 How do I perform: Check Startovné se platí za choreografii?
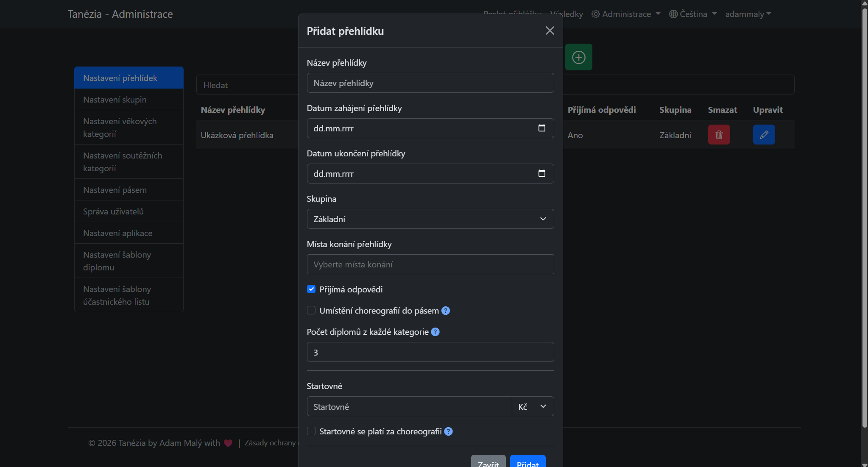tap(311, 431)
